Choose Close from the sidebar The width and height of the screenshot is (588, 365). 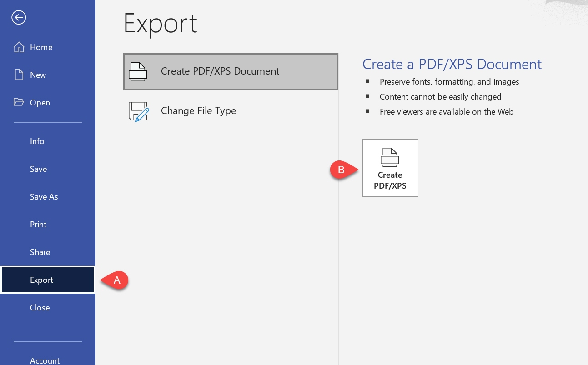tap(40, 308)
